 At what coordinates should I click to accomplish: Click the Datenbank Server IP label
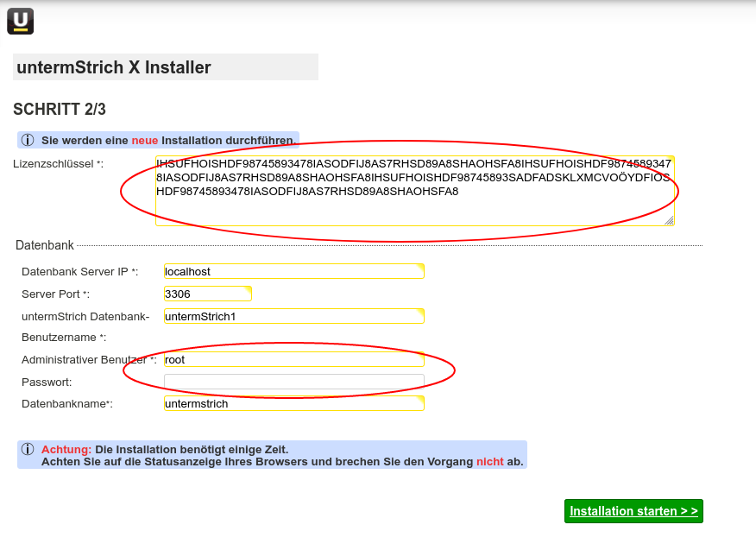[79, 272]
